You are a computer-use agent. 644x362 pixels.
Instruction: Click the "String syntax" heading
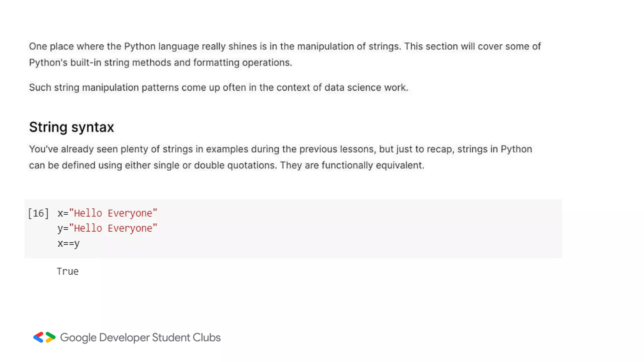point(71,127)
